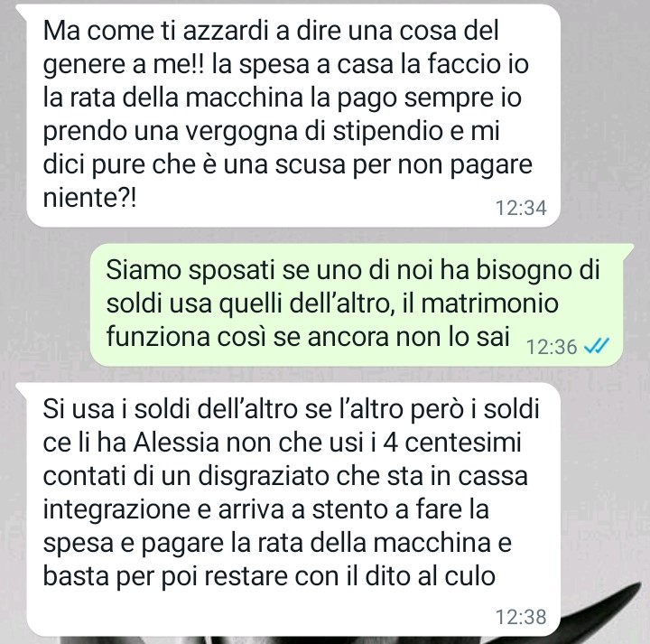Click the name "Alessia" in the last message
This screenshot has width=650, height=644.
(x=176, y=443)
